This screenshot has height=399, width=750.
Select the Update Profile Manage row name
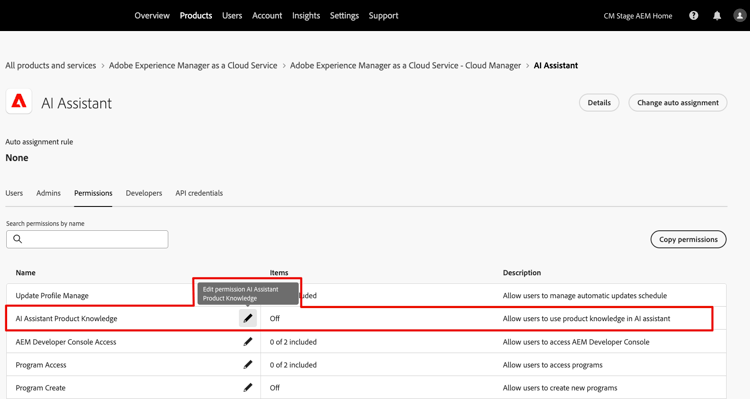click(52, 296)
